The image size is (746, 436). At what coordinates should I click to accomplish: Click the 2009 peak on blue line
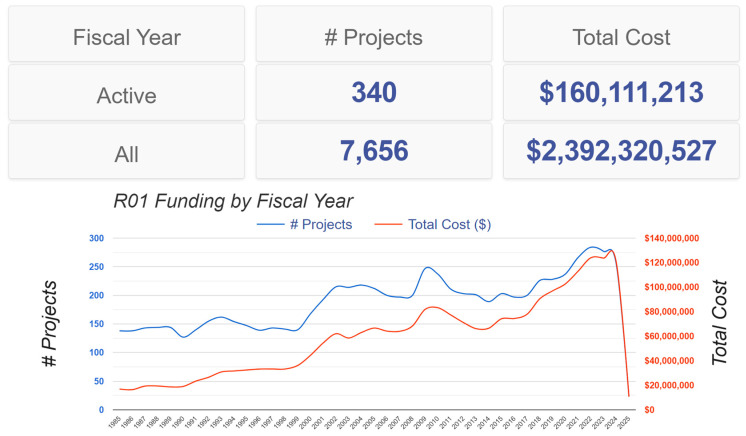pyautogui.click(x=427, y=268)
